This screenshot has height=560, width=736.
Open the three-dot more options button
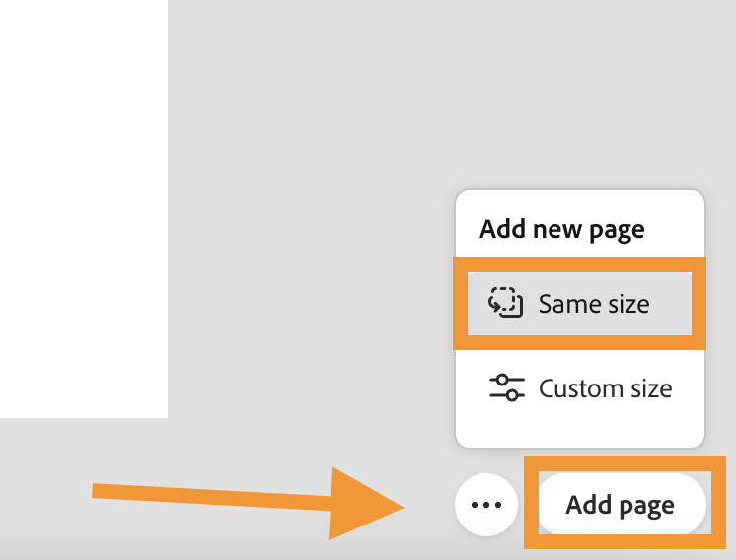(486, 505)
